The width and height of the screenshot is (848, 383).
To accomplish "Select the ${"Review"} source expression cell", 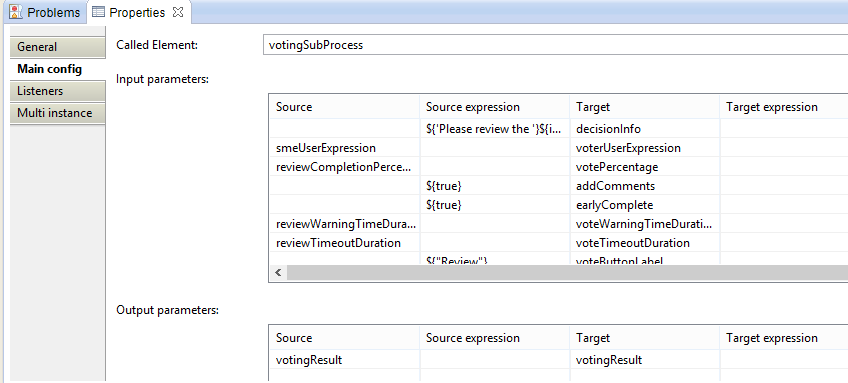I will [494, 259].
